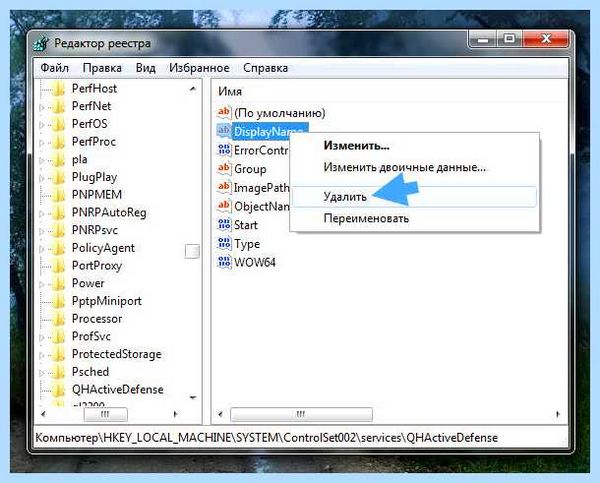Select the Psched key
This screenshot has height=483, width=600.
point(90,372)
